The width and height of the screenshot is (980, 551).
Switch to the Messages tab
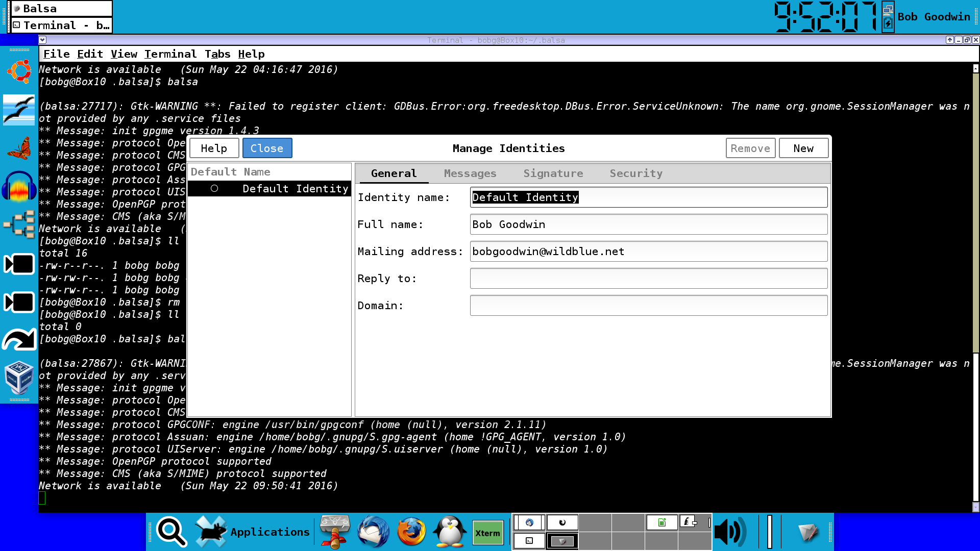(470, 173)
